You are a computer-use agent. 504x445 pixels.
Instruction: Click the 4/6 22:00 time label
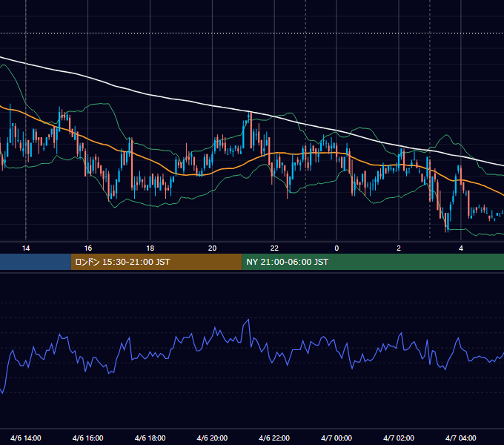(x=274, y=438)
